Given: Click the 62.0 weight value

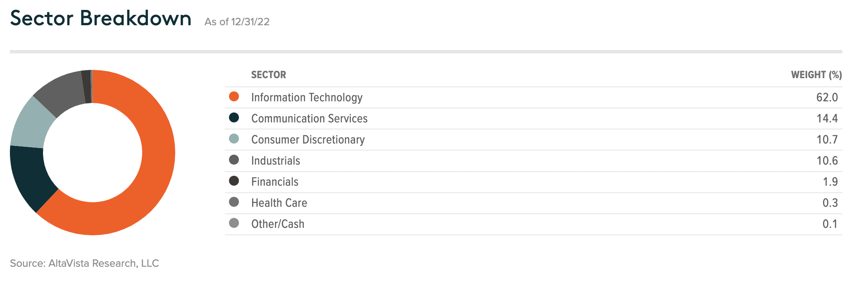Looking at the screenshot, I should pyautogui.click(x=827, y=97).
